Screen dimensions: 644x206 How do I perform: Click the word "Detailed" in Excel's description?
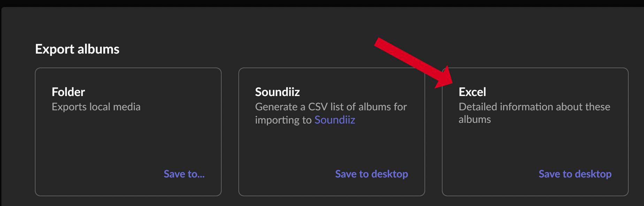click(478, 106)
